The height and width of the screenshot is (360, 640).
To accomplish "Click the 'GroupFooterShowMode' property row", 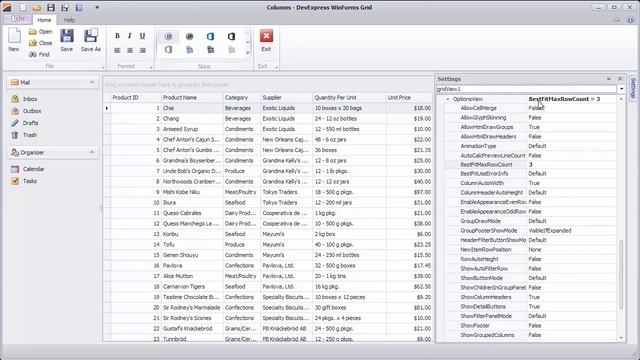I will coord(530,231).
